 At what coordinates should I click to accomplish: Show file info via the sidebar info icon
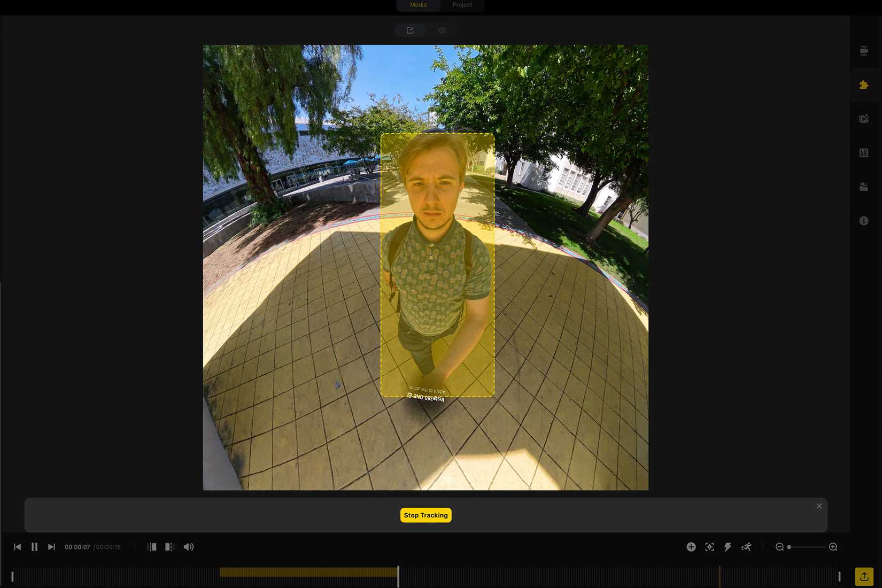[x=864, y=220]
